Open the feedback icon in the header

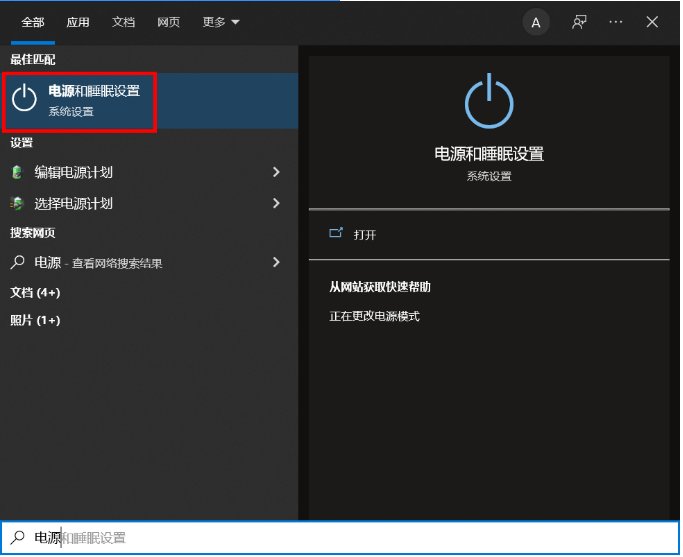pos(579,22)
